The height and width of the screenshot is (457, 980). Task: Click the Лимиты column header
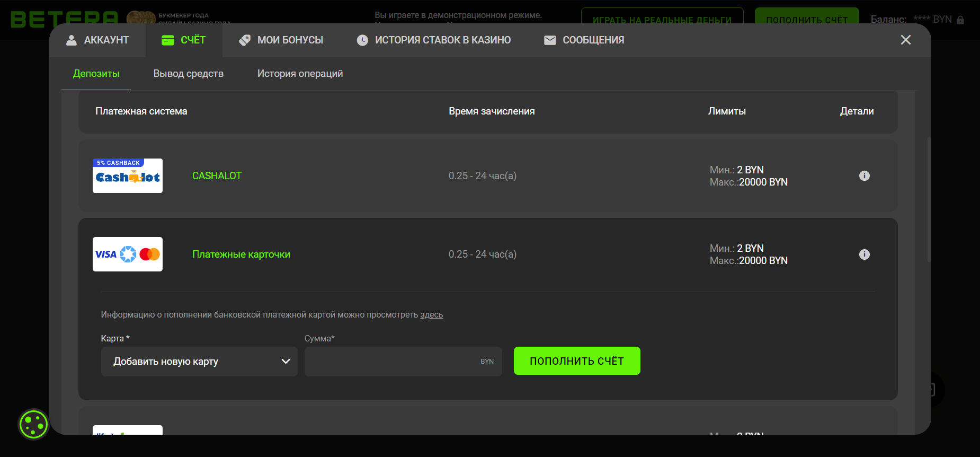tap(727, 111)
